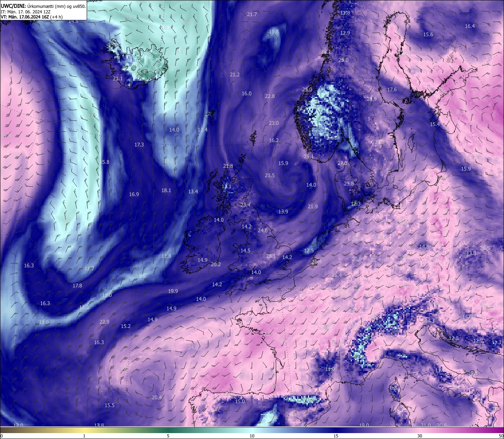Click the '13.9' value in the North Sea
The height and width of the screenshot is (439, 504).
pos(283,212)
